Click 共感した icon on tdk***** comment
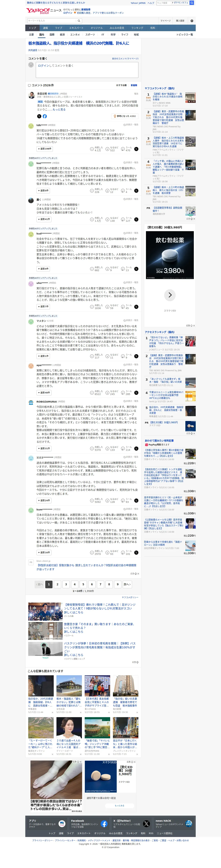The image size is (221, 868). coord(92,149)
